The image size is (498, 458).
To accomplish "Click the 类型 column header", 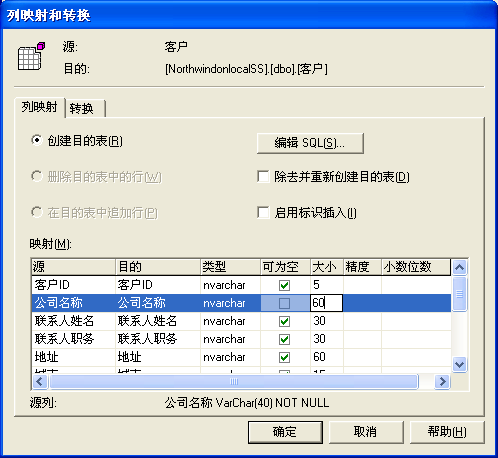I will [230, 267].
